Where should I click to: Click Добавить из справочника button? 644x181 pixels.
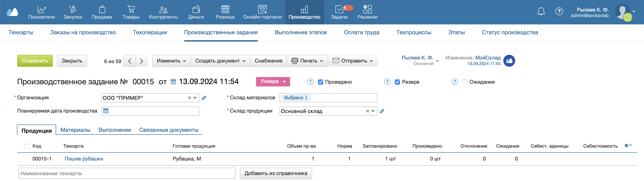pos(276,174)
